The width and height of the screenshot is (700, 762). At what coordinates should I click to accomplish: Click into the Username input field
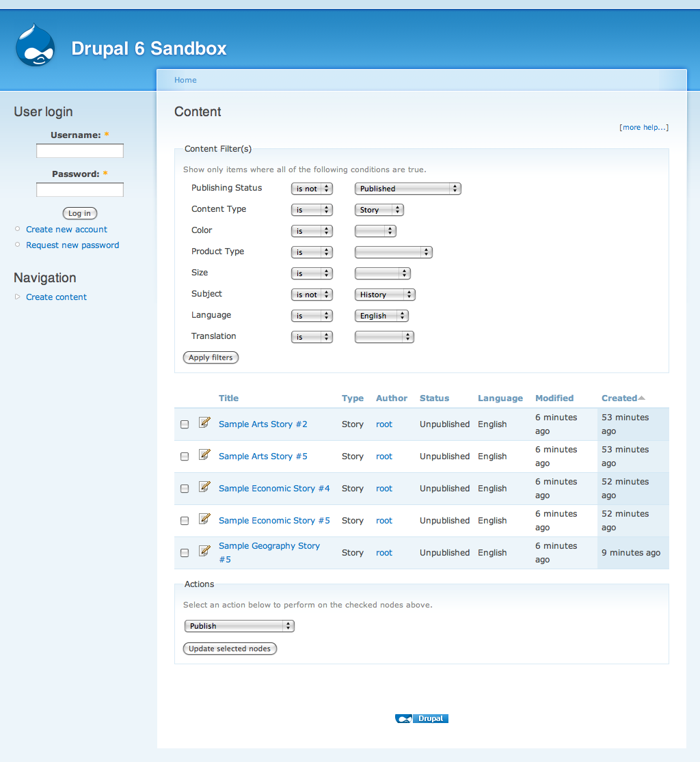click(80, 151)
